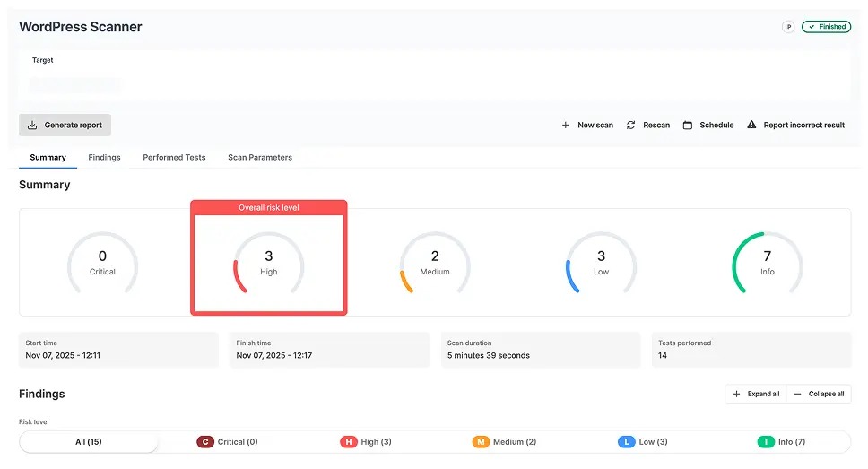The width and height of the screenshot is (868, 469).
Task: Click the Finish time value Nov 07, 2025 - 12:17
Action: [x=274, y=355]
